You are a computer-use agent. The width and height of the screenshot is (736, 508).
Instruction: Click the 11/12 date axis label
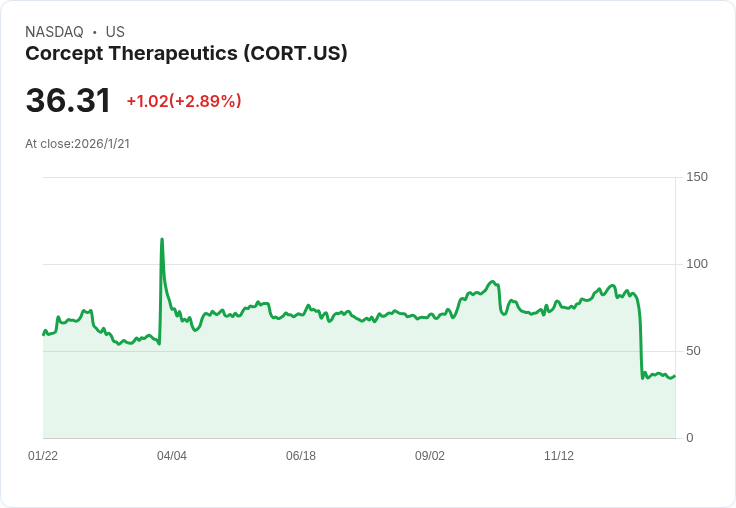559,456
